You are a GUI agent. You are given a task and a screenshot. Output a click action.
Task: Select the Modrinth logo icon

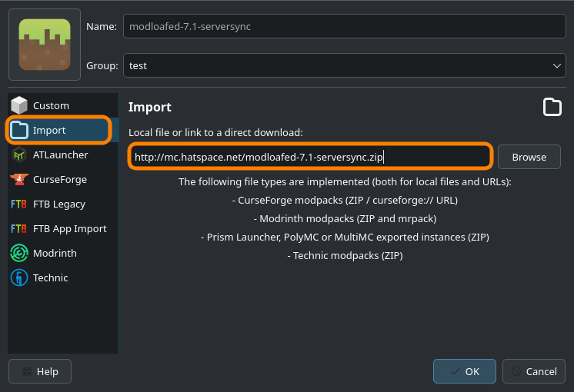20,254
